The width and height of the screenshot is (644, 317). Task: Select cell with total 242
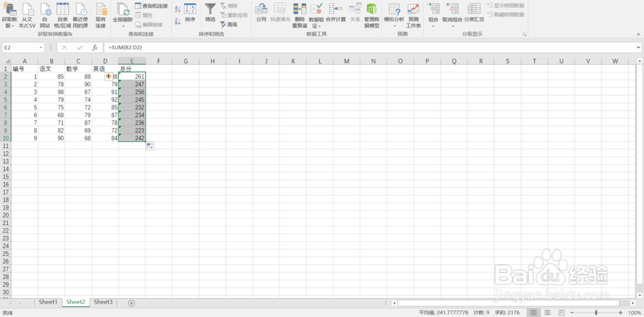click(x=132, y=138)
